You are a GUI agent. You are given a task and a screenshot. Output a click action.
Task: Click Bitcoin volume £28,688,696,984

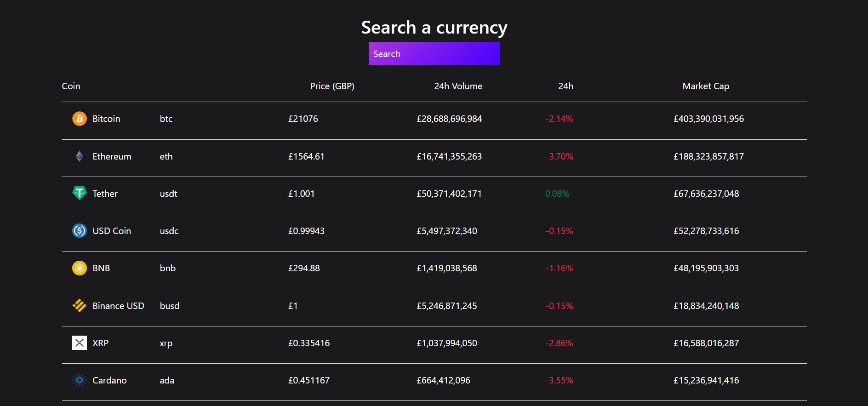click(x=449, y=119)
